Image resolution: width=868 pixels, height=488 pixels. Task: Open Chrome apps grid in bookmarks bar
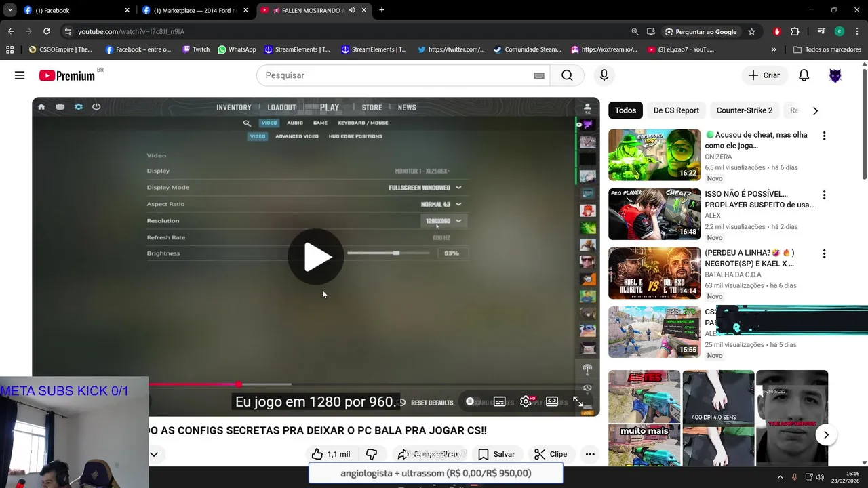[9, 49]
